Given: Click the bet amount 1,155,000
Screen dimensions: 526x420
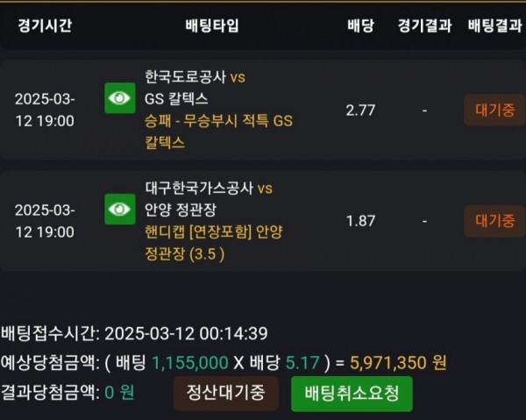Looking at the screenshot, I should pyautogui.click(x=189, y=361).
